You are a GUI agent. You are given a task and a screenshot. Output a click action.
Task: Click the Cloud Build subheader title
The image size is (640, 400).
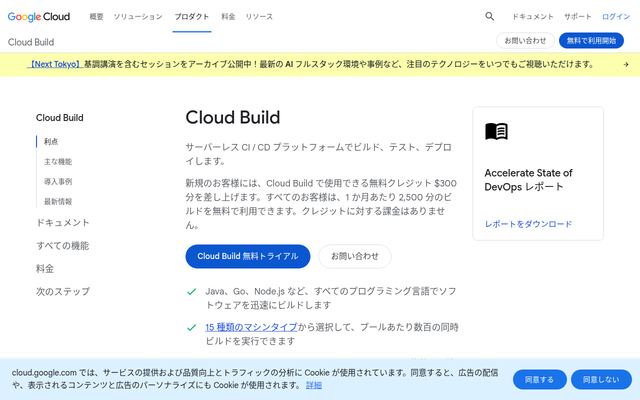point(31,42)
